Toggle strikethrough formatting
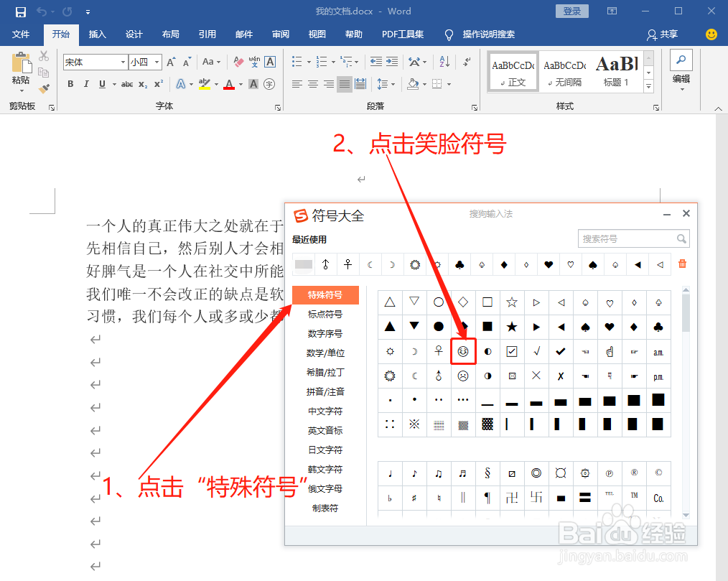 [x=127, y=84]
